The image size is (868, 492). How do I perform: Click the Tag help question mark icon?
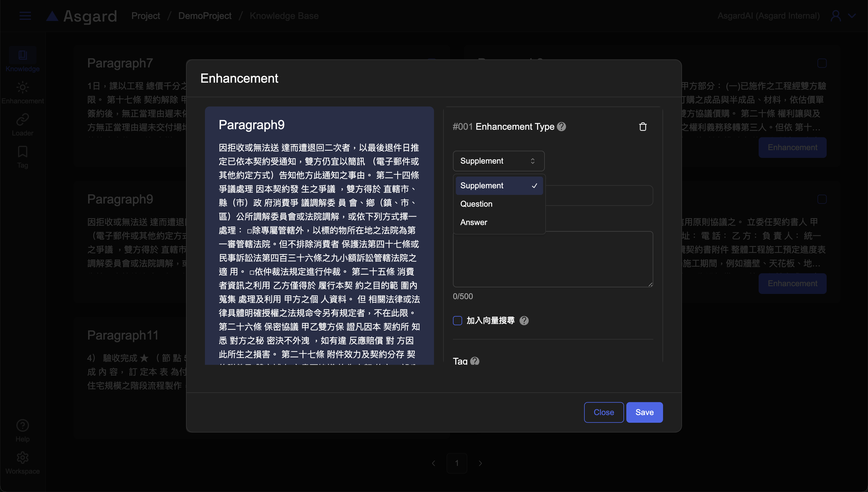[x=475, y=361]
